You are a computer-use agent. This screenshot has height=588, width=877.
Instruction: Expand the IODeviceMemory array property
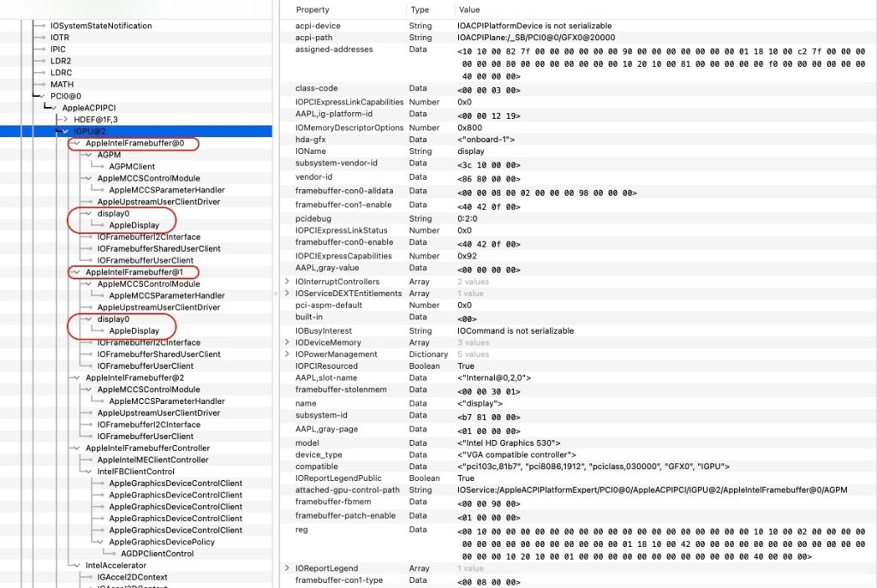coord(287,342)
